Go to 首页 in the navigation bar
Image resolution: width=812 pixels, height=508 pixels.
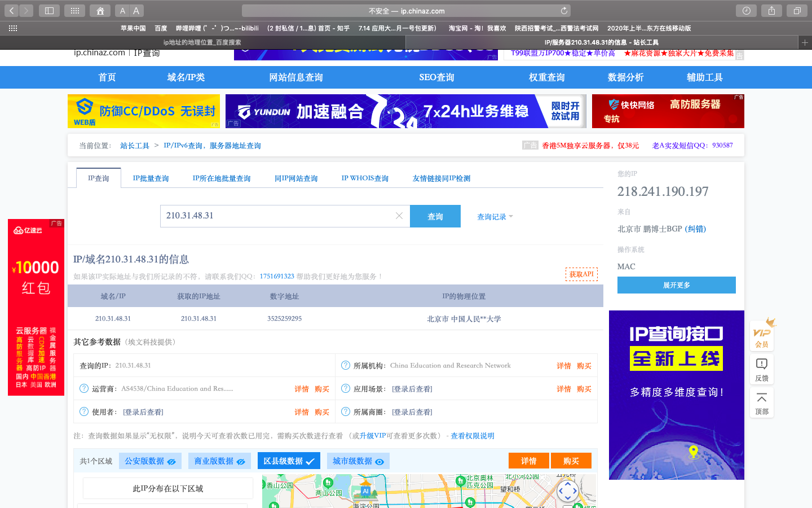pos(107,77)
